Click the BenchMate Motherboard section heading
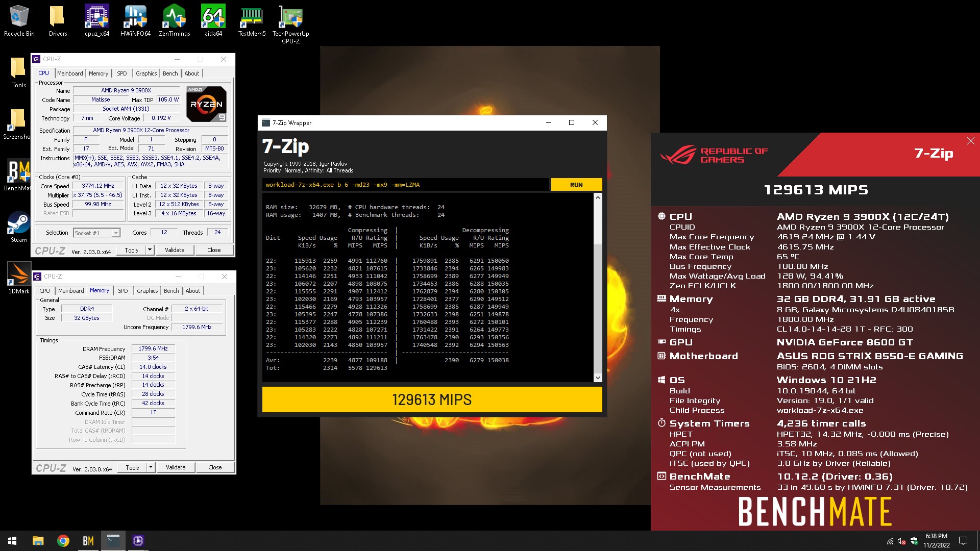The height and width of the screenshot is (551, 980). pyautogui.click(x=703, y=356)
